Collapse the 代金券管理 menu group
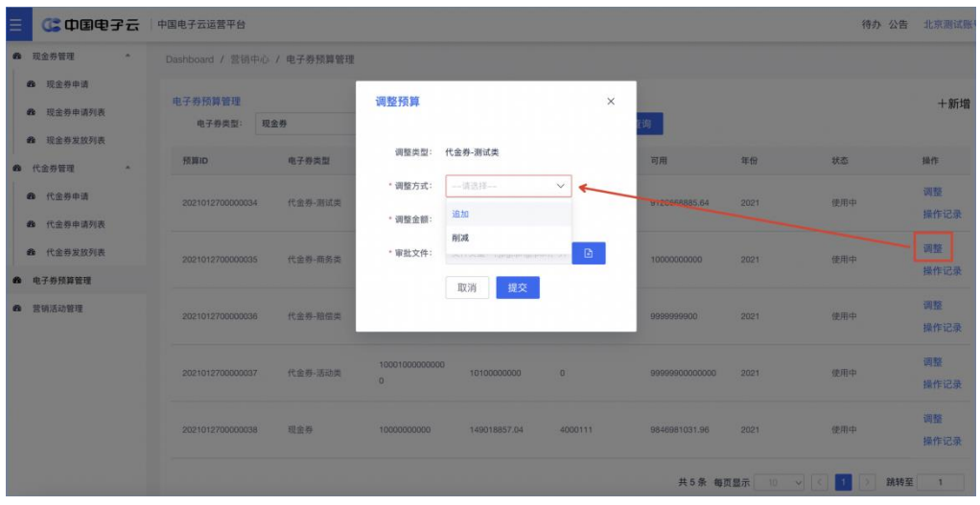 [128, 169]
